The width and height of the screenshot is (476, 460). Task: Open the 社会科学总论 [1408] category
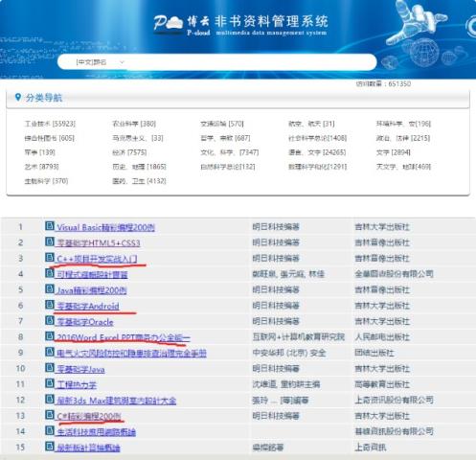[x=318, y=138]
